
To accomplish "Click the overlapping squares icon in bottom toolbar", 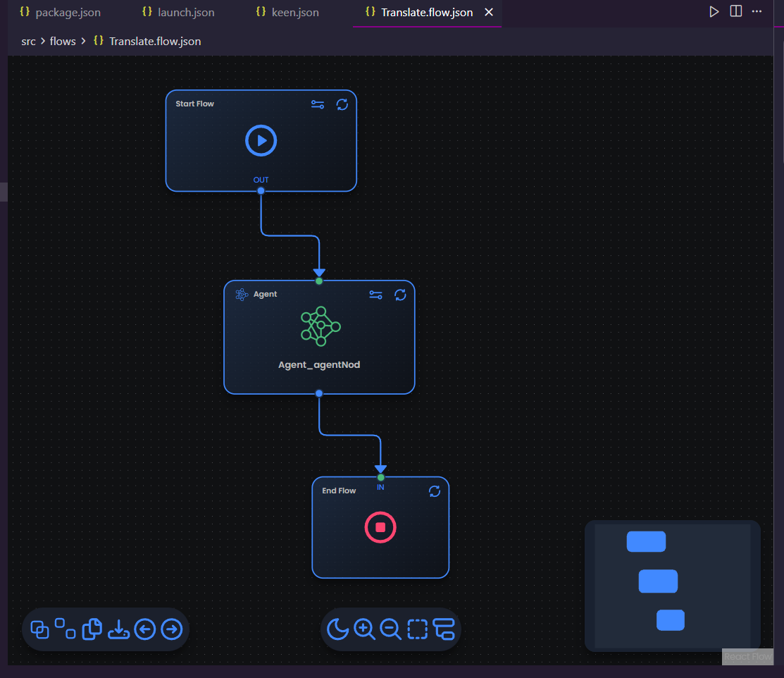I will pos(40,629).
